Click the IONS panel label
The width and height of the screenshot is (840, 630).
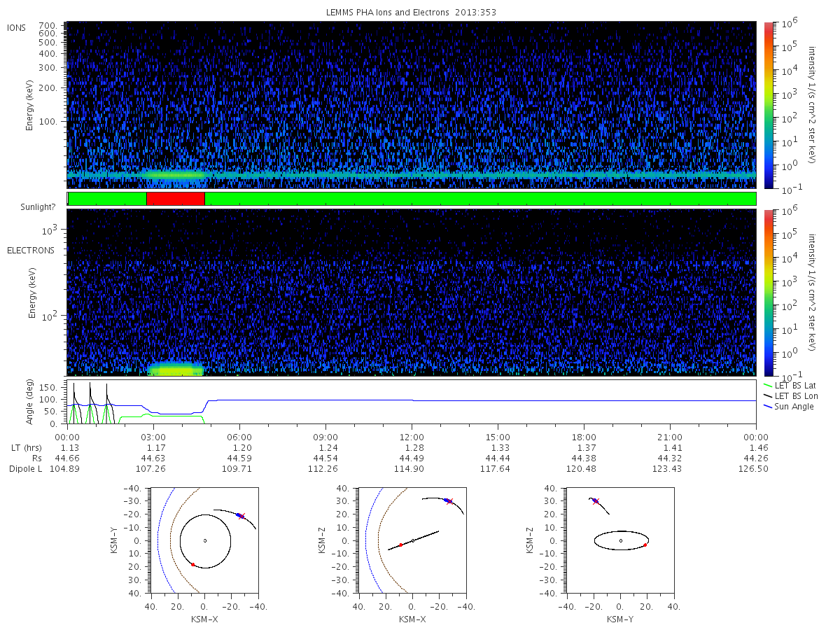tap(17, 28)
